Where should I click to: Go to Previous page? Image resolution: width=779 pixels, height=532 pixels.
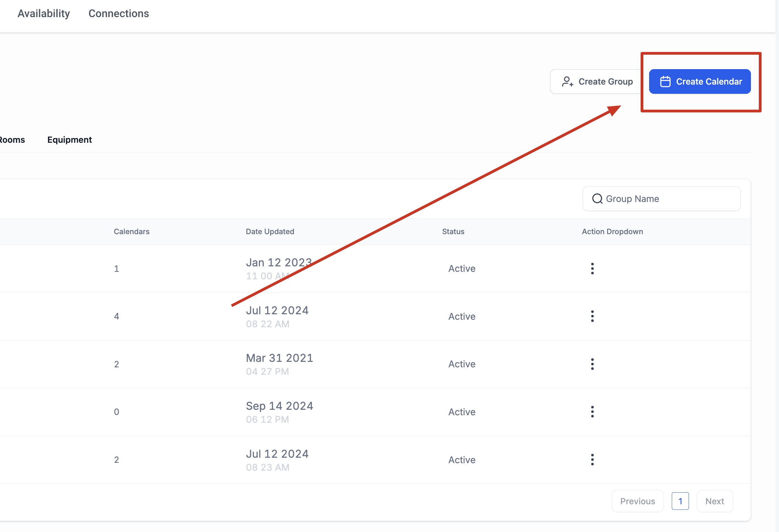click(638, 501)
